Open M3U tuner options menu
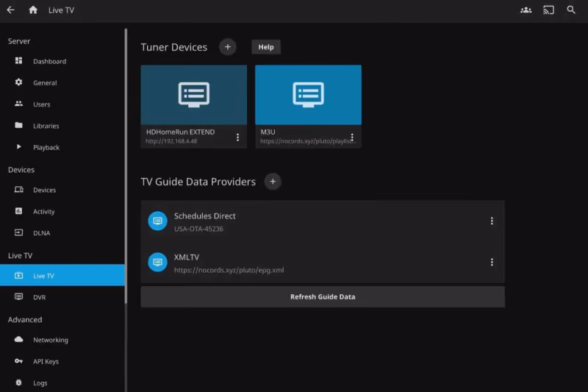 pos(352,138)
